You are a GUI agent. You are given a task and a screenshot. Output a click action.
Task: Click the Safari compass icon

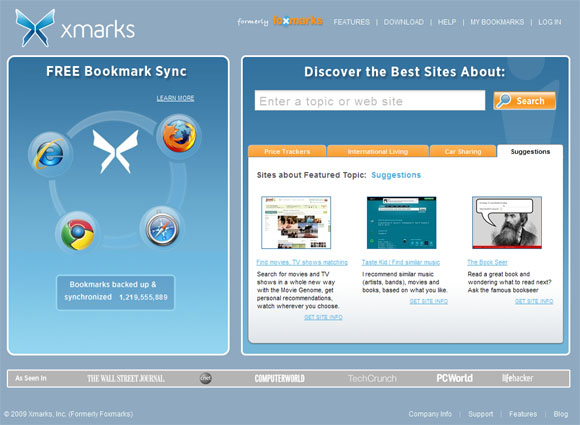(x=162, y=229)
